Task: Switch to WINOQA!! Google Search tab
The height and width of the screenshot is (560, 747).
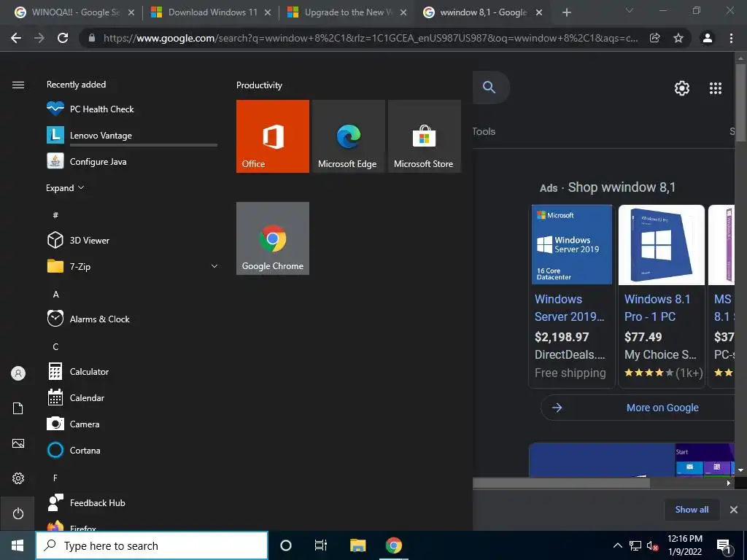Action: [74, 12]
